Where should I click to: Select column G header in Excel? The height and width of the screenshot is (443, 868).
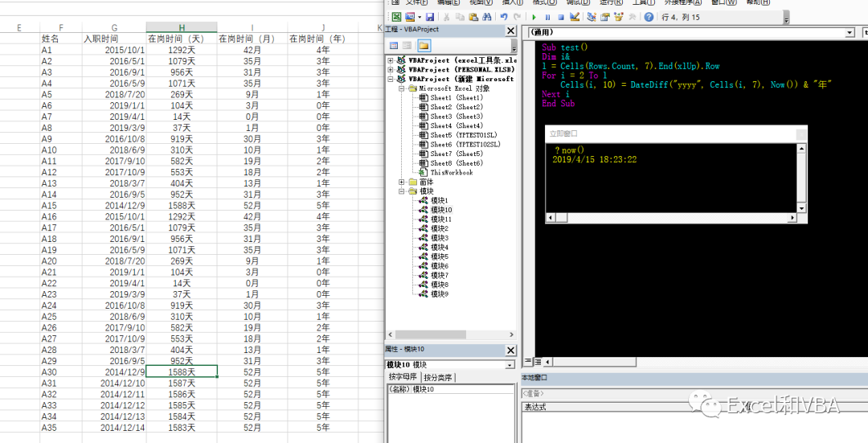tap(114, 27)
